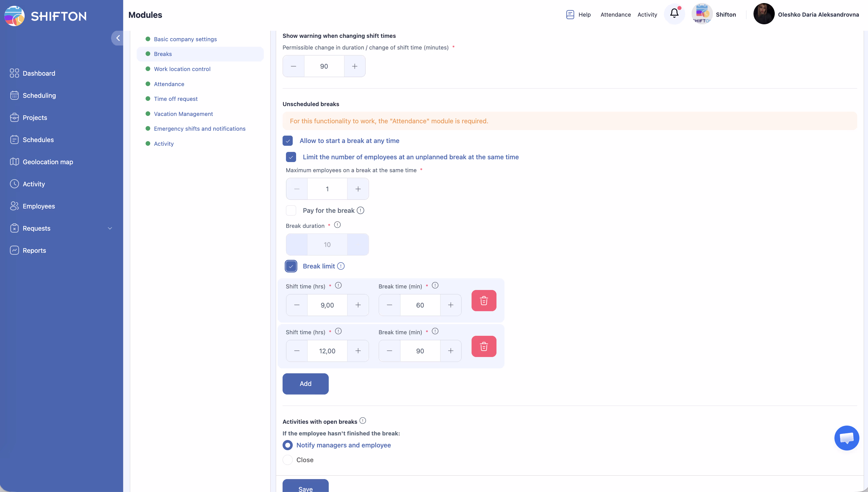The height and width of the screenshot is (492, 868).
Task: Click the Attendance link in the header
Action: [615, 14]
